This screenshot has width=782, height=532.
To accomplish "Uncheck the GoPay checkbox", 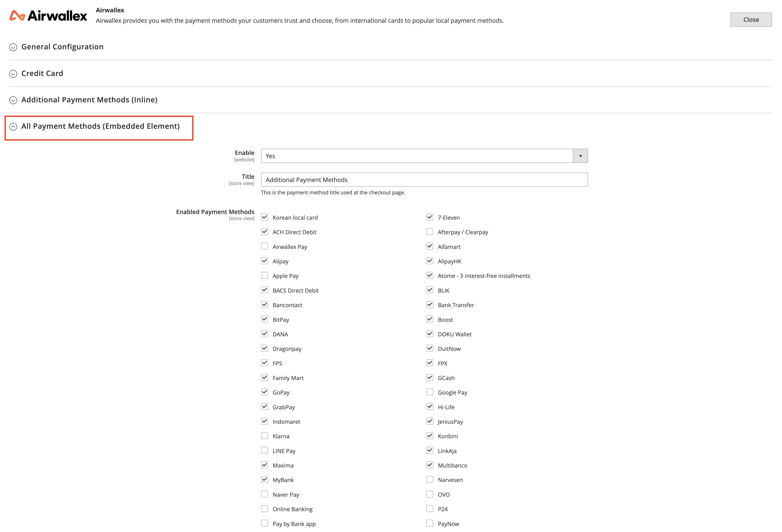I will 265,392.
